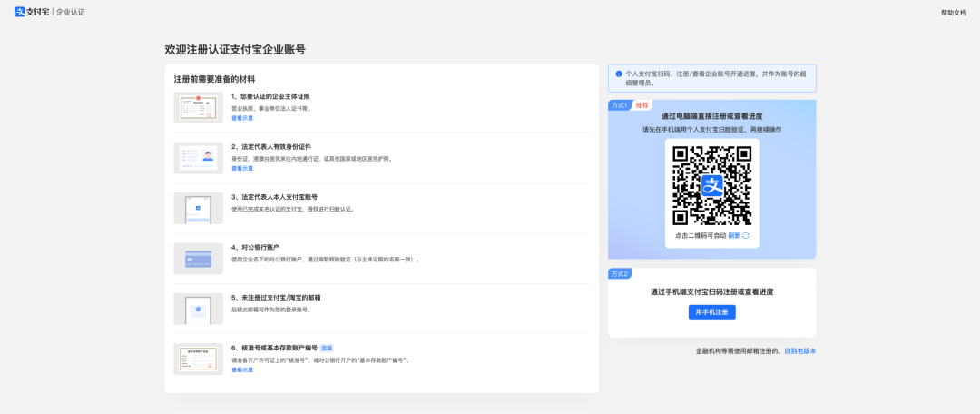Click the corporate bank card thumbnail
The height and width of the screenshot is (414, 980).
pos(198,258)
